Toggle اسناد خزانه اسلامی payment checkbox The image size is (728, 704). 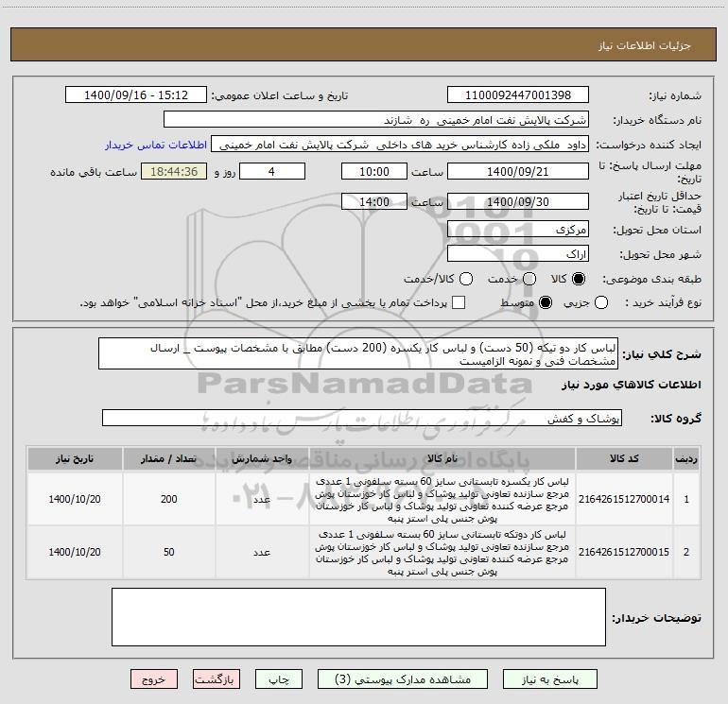click(x=459, y=302)
